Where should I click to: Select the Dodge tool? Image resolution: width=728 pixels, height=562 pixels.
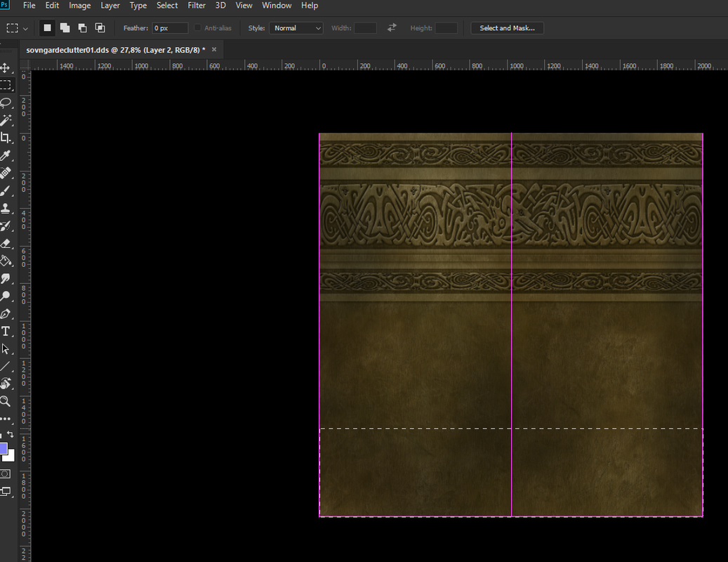tap(6, 296)
